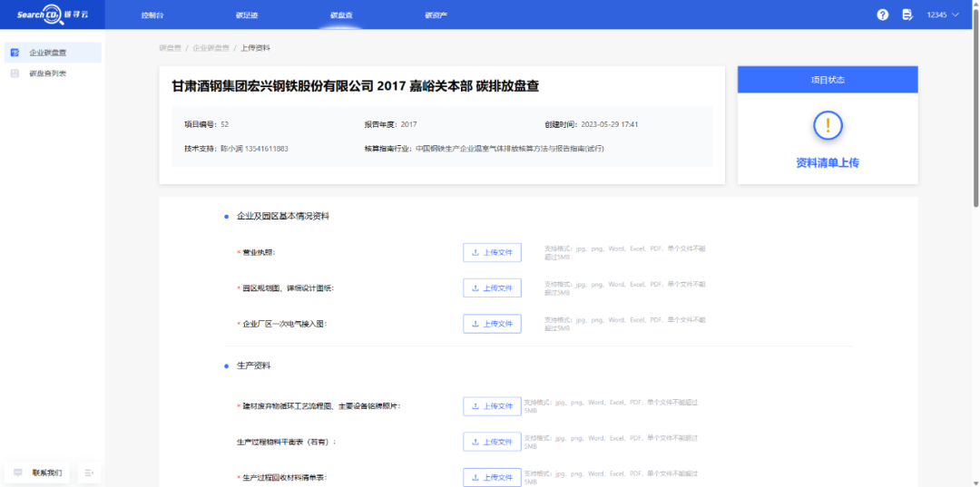The width and height of the screenshot is (980, 487).
Task: Click the 生产资料 section heading
Action: [254, 365]
